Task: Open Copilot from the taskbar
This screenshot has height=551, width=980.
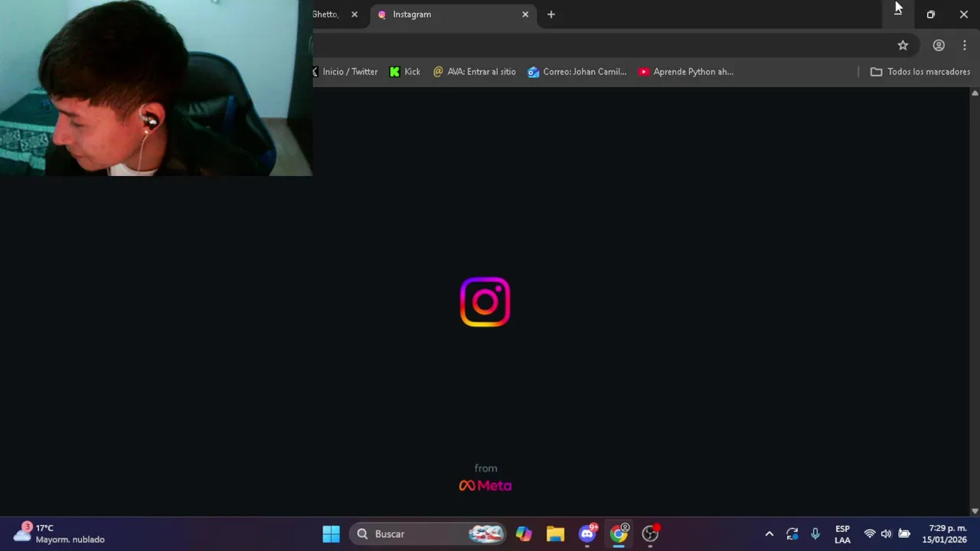Action: tap(524, 534)
